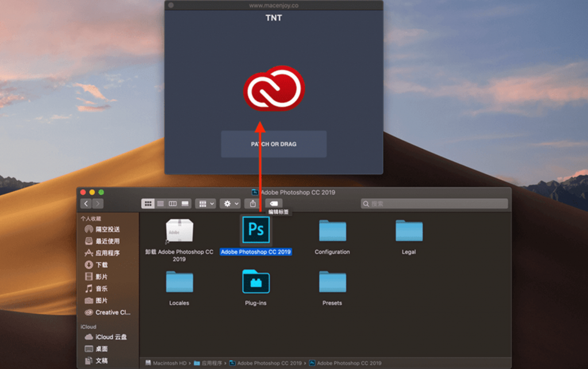Screen dimensions: 588x369
Task: Select the Adobe Photoshop CC 2019 app icon
Action: [256, 229]
